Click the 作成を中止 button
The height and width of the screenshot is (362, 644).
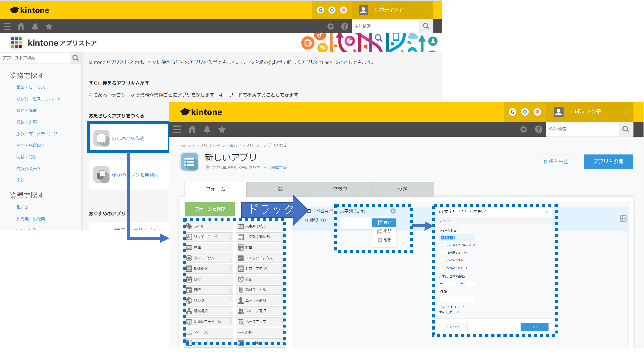556,162
